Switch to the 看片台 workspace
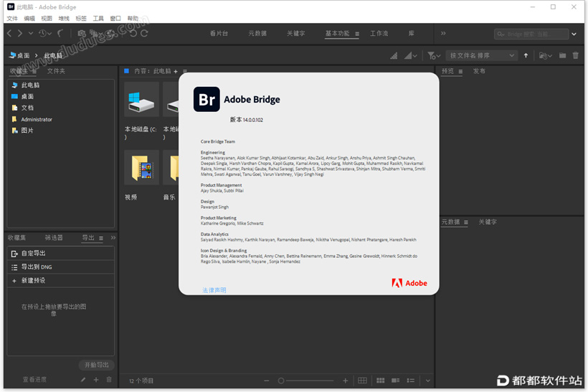Screen dimensions: 588x392 click(219, 34)
